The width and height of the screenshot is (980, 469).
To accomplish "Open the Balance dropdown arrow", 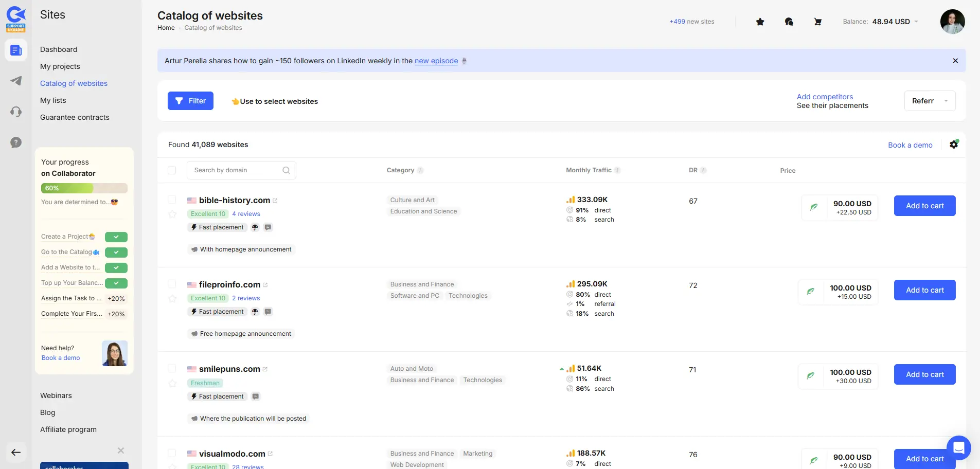I will 916,22.
